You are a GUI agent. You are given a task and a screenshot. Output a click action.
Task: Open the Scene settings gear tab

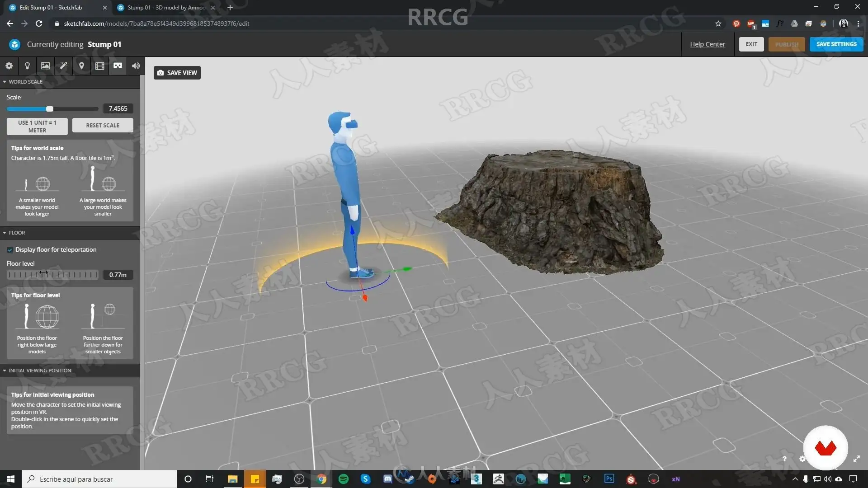pos(9,66)
